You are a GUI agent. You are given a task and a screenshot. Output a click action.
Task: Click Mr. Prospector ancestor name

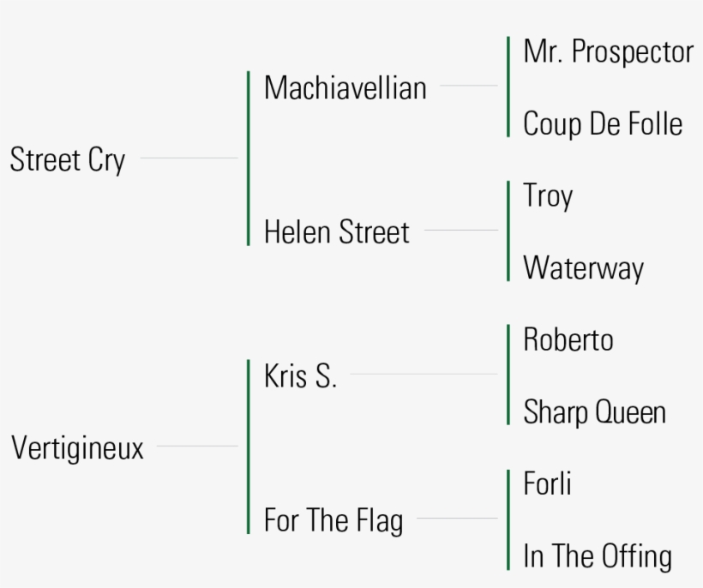pyautogui.click(x=607, y=52)
